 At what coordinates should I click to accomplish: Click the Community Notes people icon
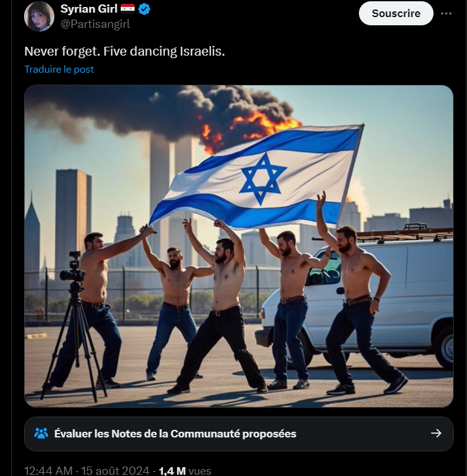41,434
